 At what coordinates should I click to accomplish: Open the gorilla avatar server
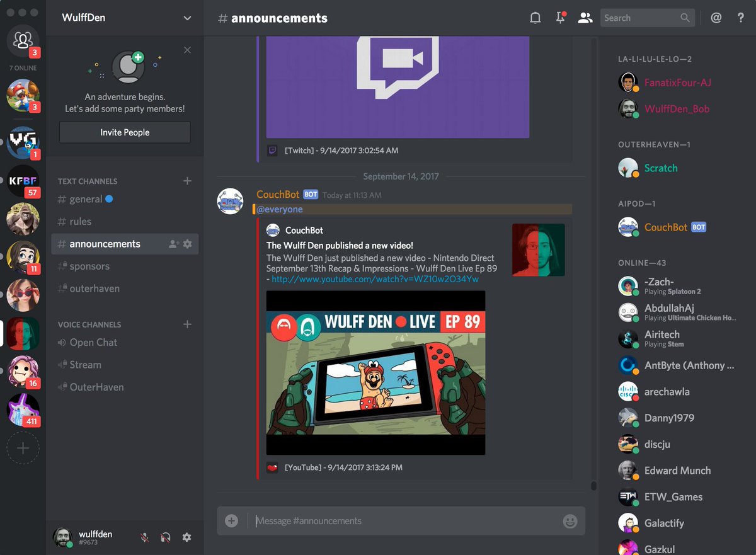(x=23, y=220)
